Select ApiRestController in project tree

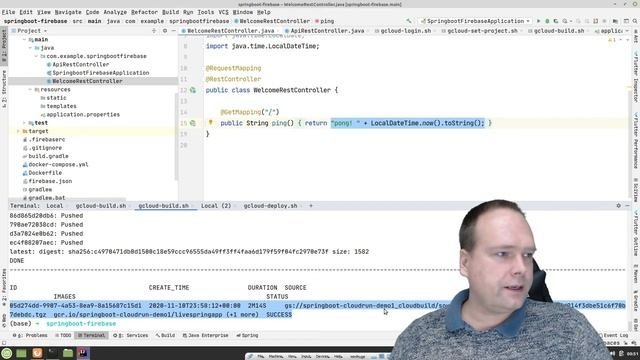click(78, 64)
